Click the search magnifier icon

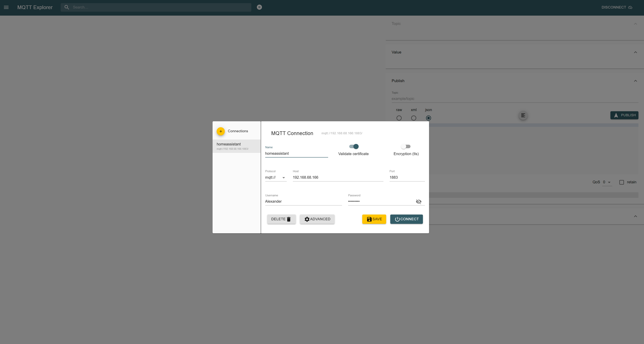coord(67,7)
